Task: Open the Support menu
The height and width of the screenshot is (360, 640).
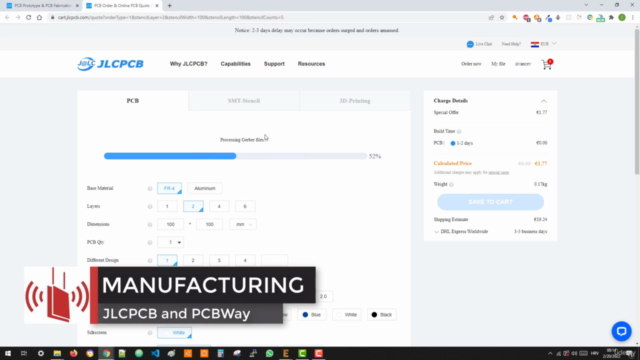Action: click(x=274, y=64)
